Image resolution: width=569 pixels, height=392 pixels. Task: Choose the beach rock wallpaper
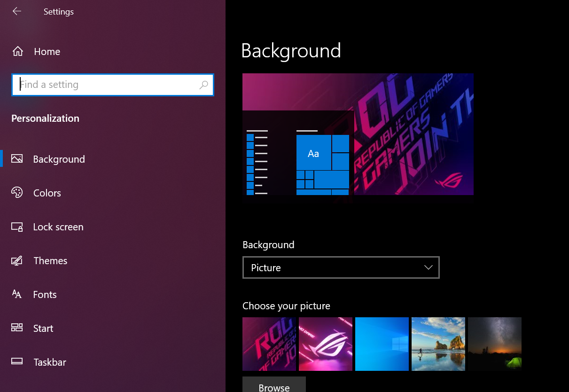[438, 344]
